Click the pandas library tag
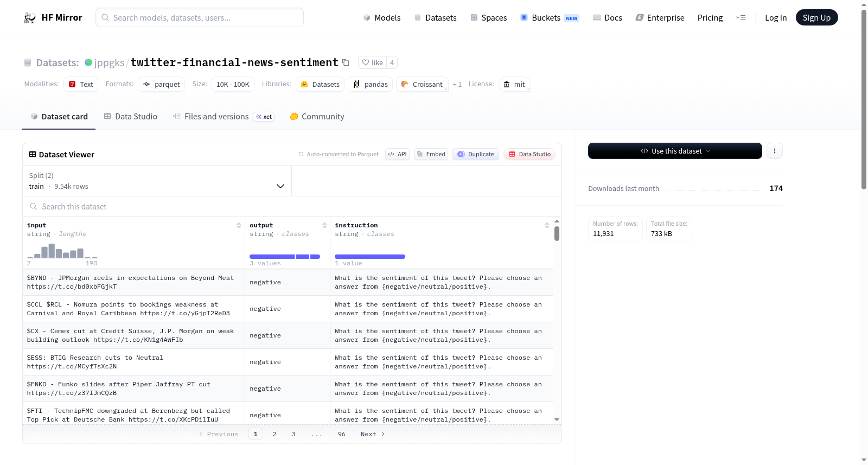Screen dimensions: 868x465 point(371,84)
